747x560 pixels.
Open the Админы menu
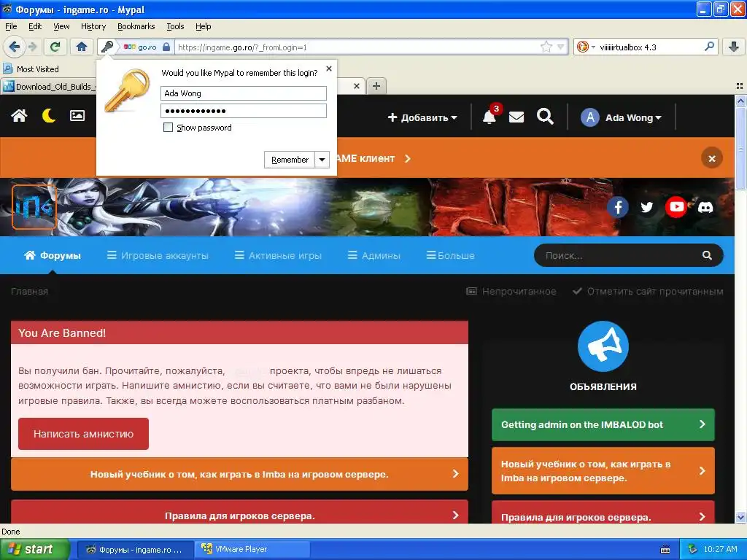click(374, 256)
